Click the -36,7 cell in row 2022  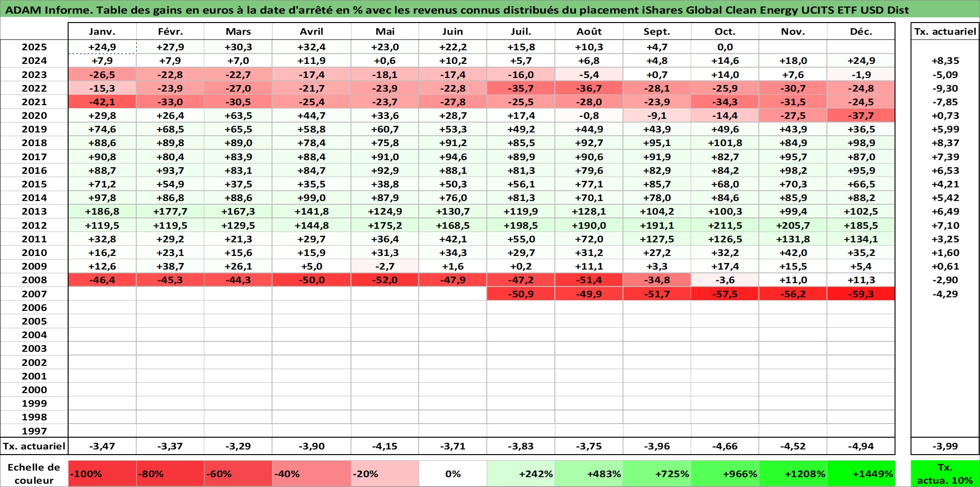click(x=589, y=88)
